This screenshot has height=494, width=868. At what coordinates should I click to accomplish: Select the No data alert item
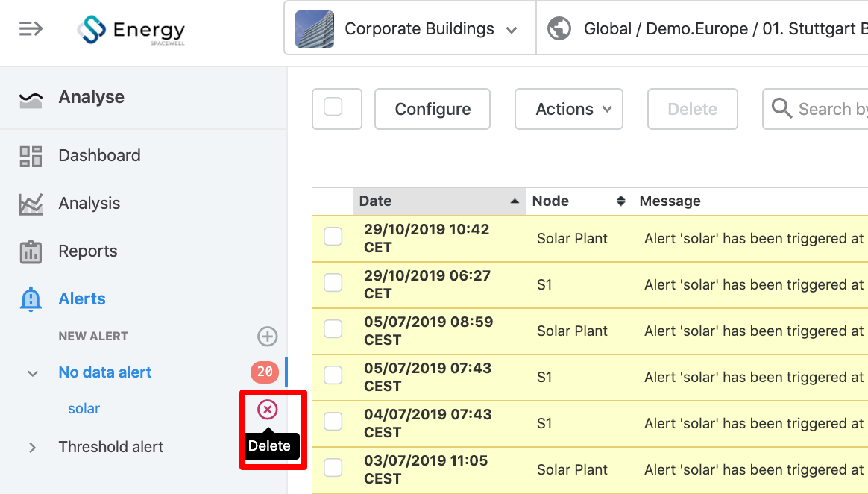[105, 372]
